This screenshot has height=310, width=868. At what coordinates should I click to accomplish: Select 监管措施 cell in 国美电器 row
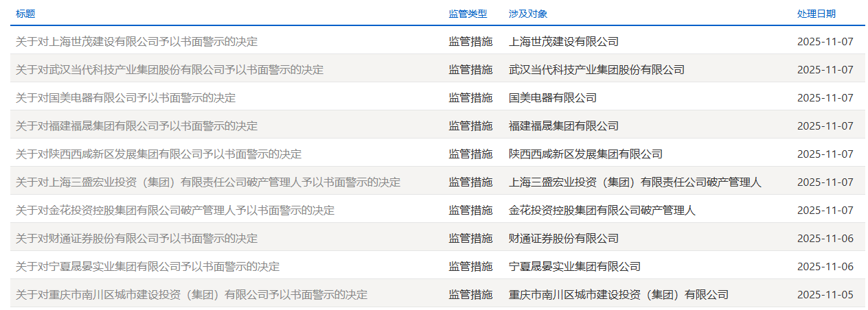click(470, 97)
